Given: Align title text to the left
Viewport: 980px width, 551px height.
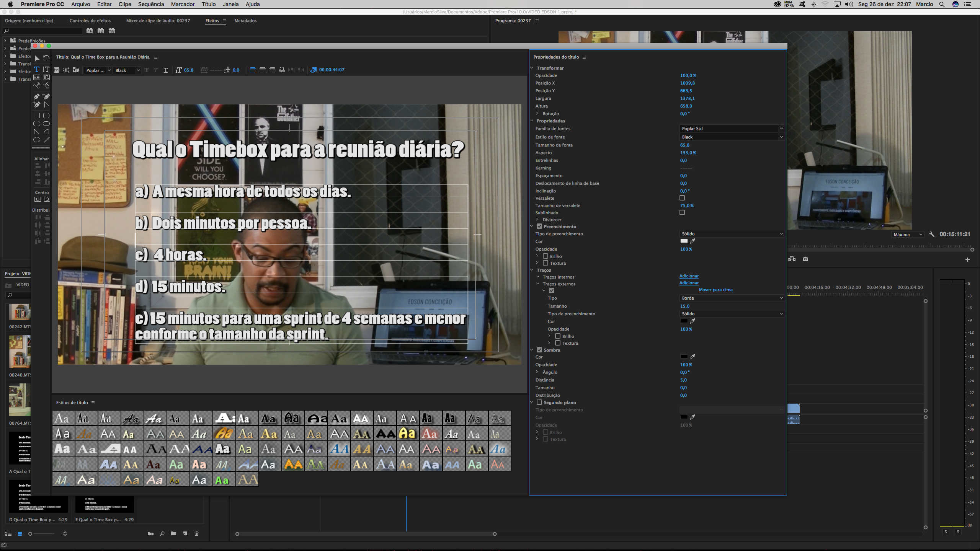Looking at the screenshot, I should pyautogui.click(x=253, y=70).
